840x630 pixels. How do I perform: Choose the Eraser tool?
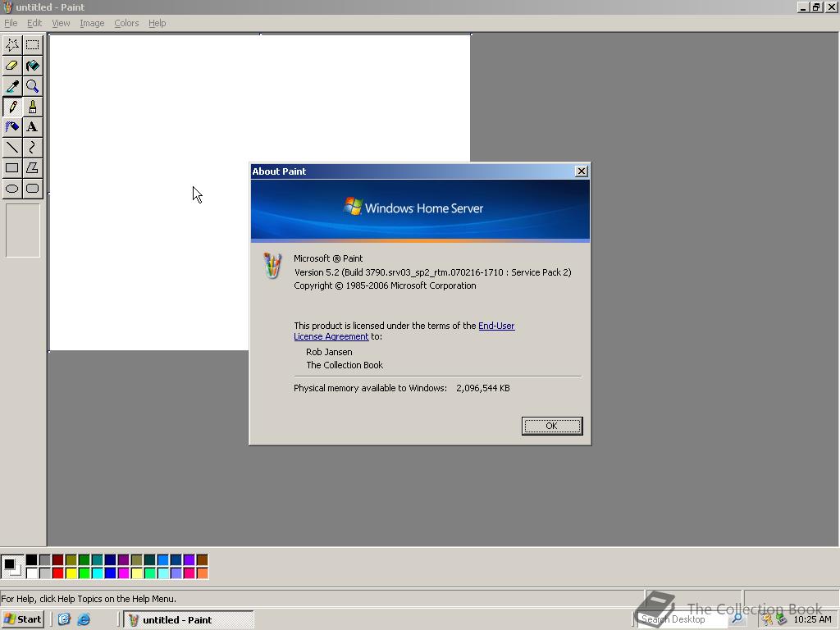[12, 66]
